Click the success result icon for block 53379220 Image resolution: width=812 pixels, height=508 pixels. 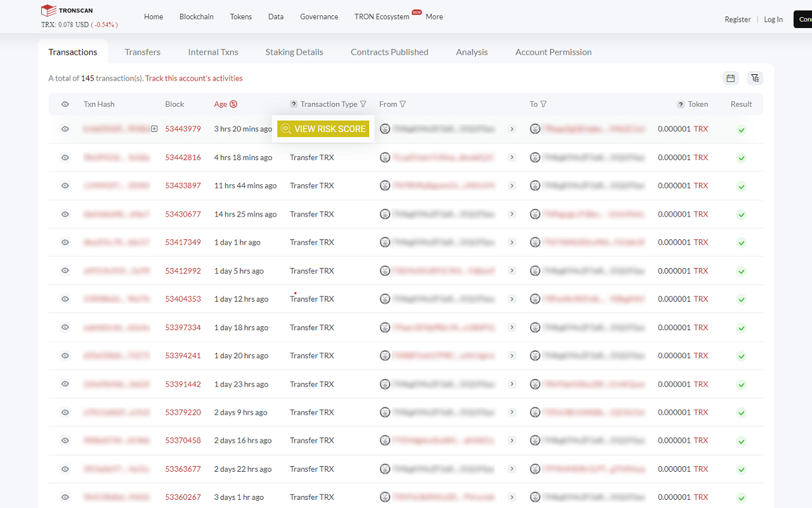click(x=741, y=413)
